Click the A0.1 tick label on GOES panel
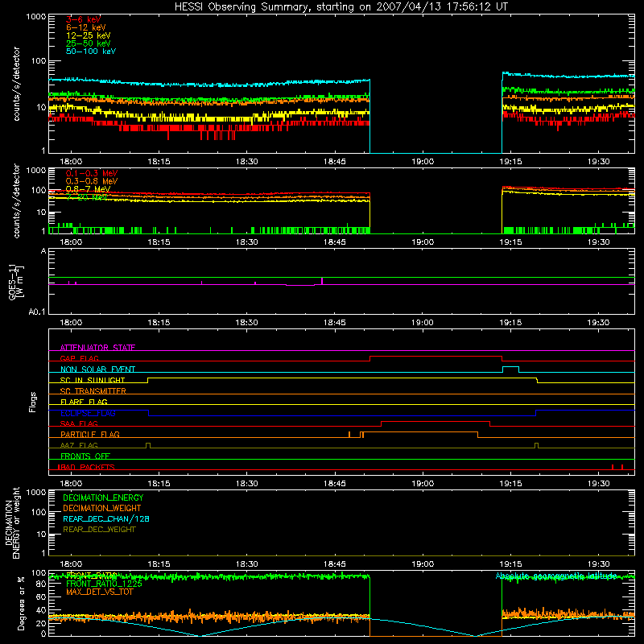Screen dimensions: 644x644 (x=37, y=312)
